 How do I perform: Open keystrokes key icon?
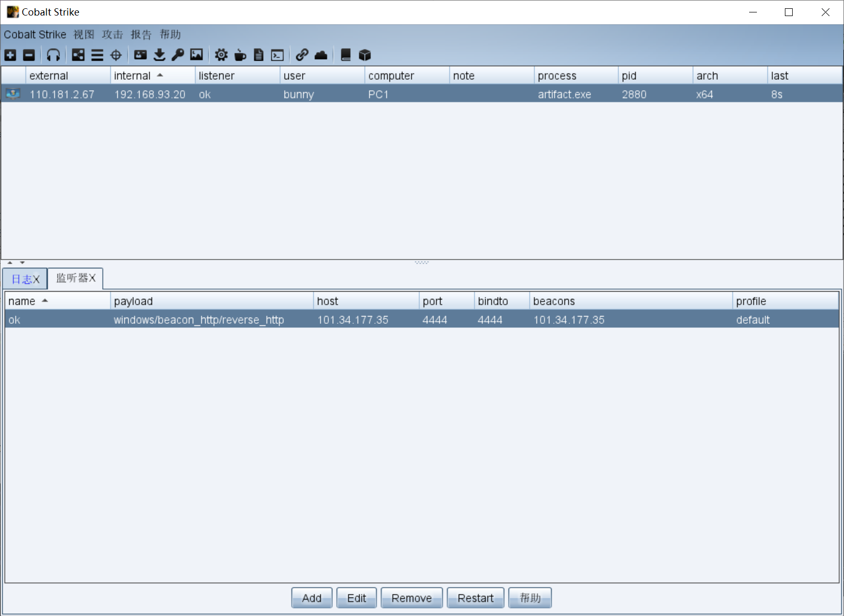(x=178, y=55)
